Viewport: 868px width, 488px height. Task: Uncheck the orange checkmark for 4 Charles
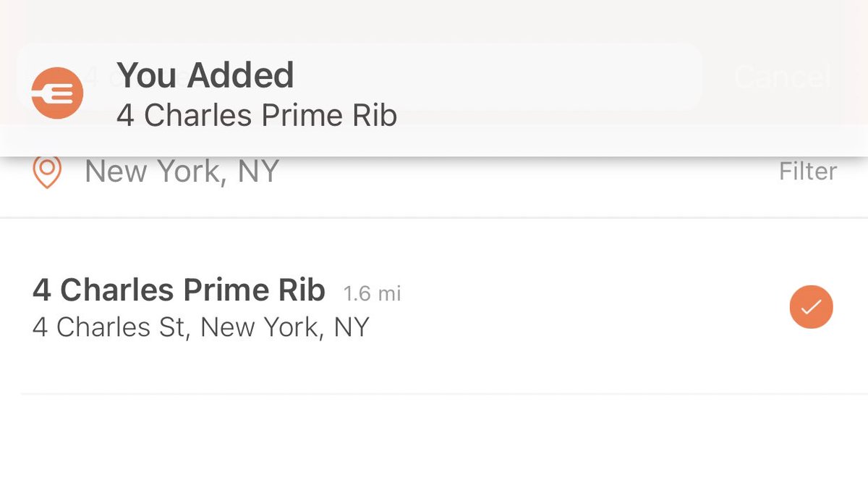point(811,307)
